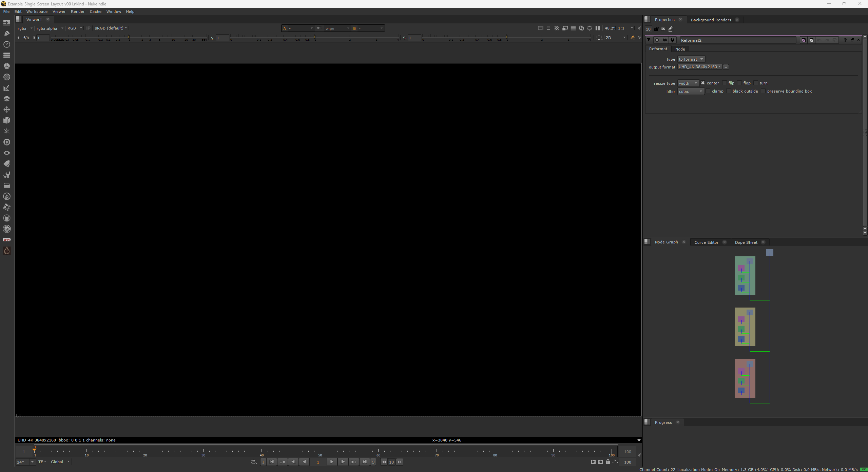Open the Draw nodes menu (pencil icon)
Image resolution: width=868 pixels, height=472 pixels.
(7, 33)
